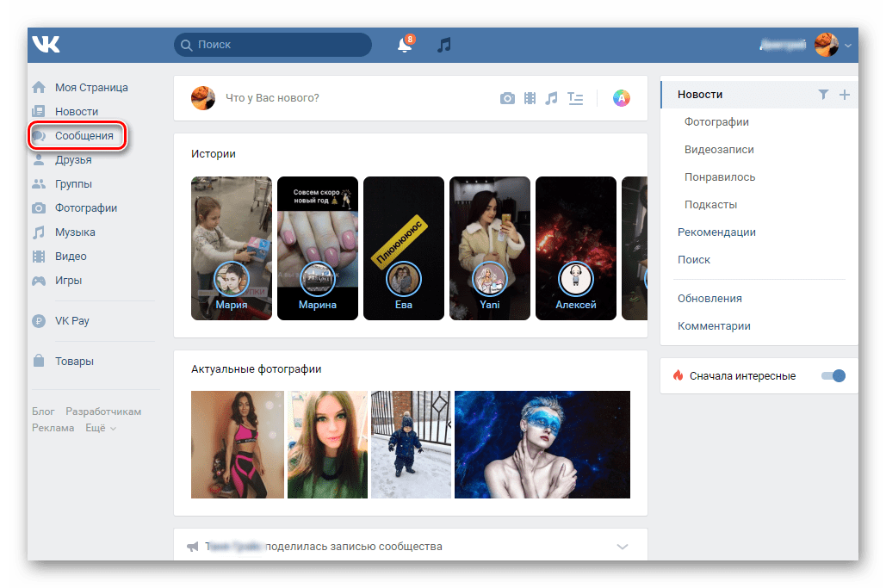Select Видеозаписи filter
Screen dimensions: 886x588
[x=719, y=150]
